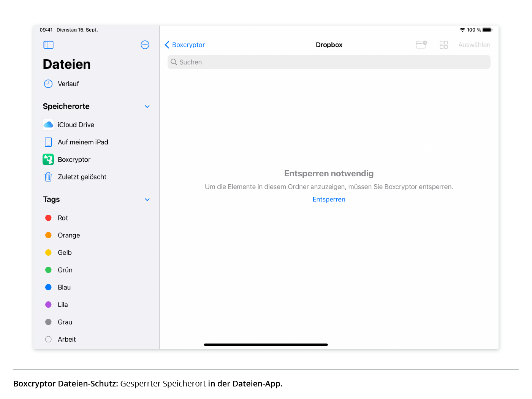Focus the Suchen search field
This screenshot has width=532, height=399.
tap(329, 62)
